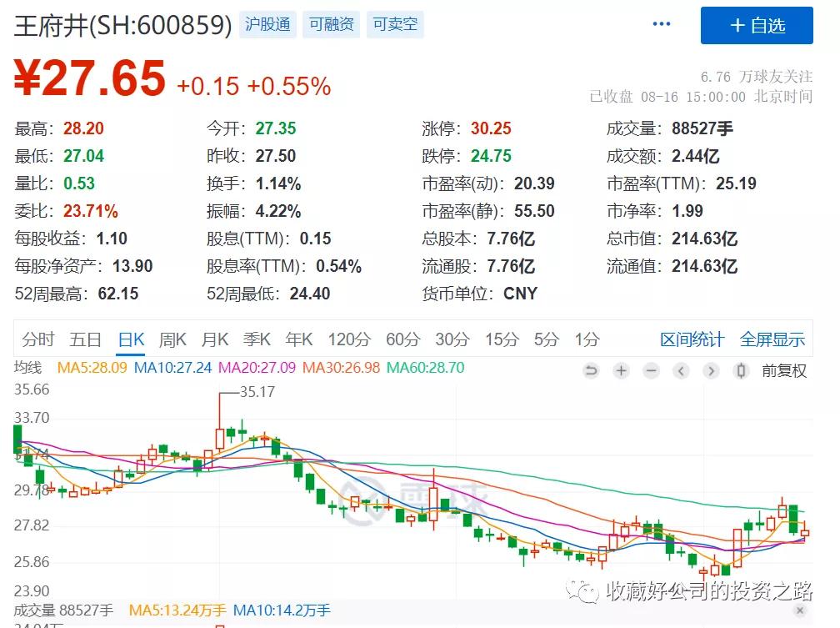
Task: Switch to the 15分 tab
Action: coord(502,339)
